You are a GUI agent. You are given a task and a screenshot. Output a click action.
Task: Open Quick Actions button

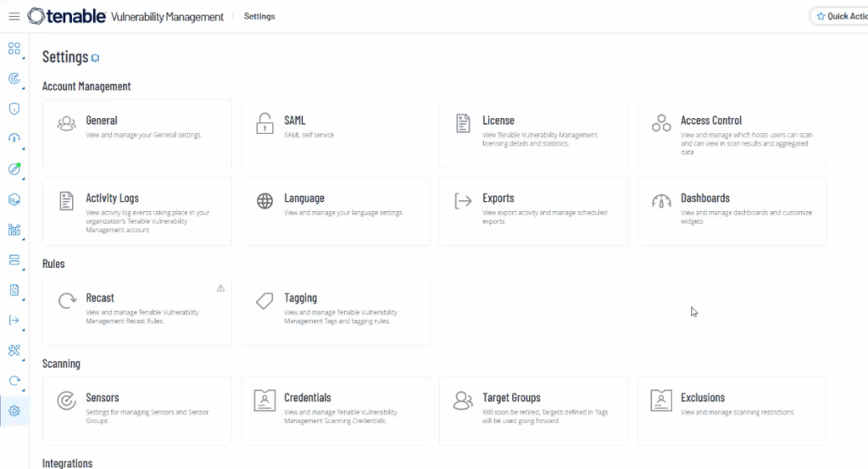pos(839,17)
